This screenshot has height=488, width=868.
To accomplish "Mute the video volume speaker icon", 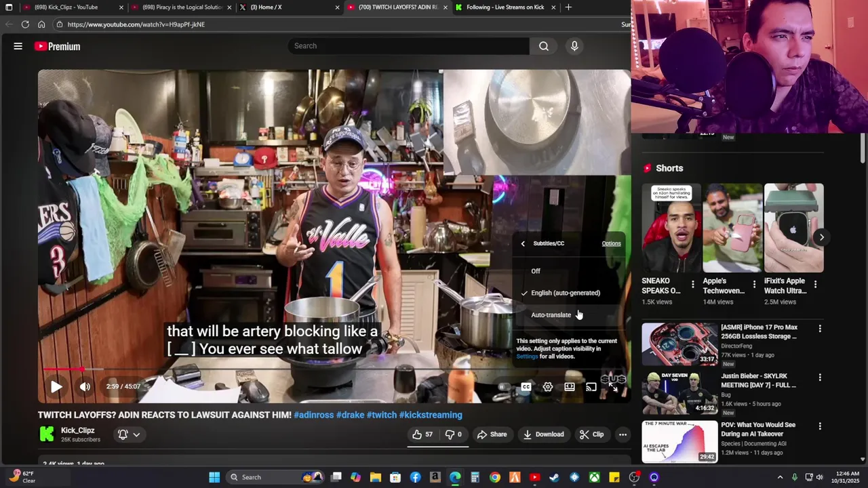I will [x=85, y=387].
